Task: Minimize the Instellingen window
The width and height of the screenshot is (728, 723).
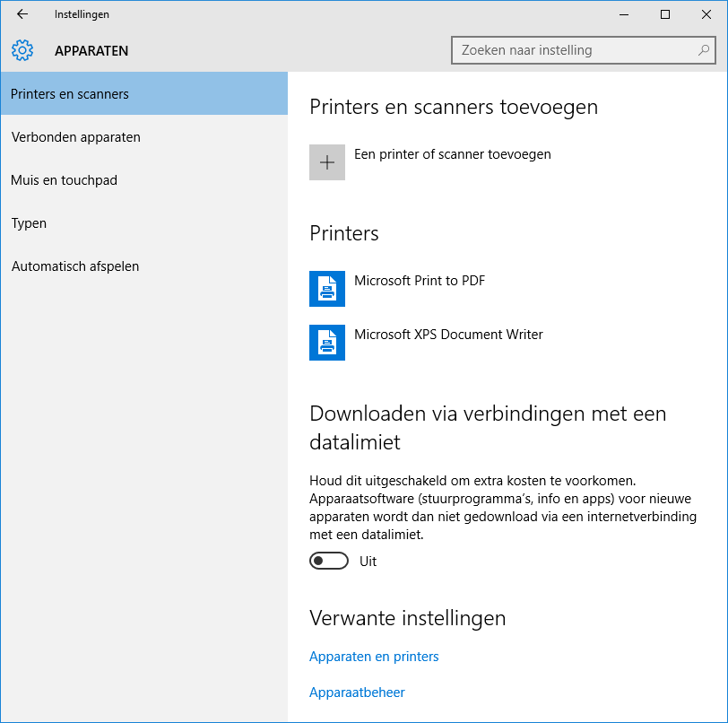Action: (x=624, y=14)
